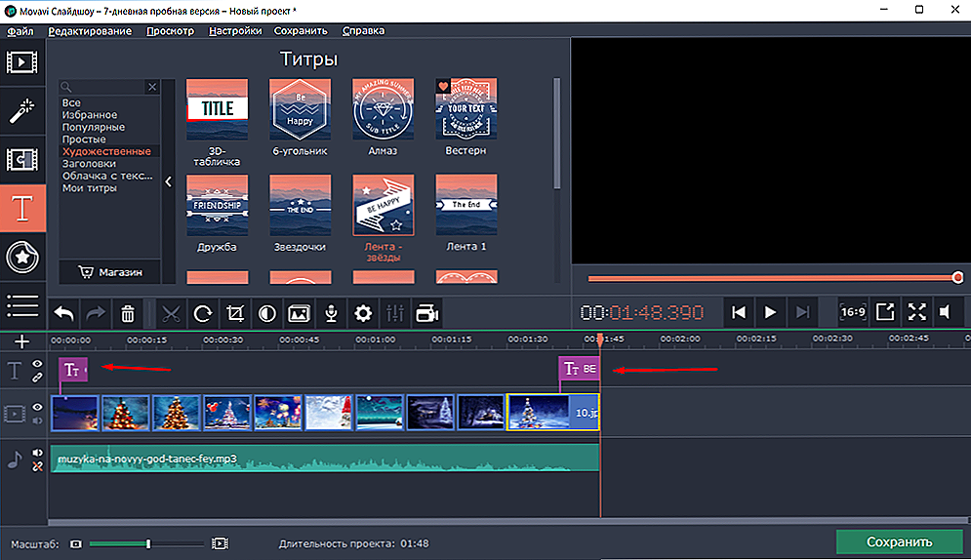Adjust the Масштаб timeline zoom slider

click(148, 544)
